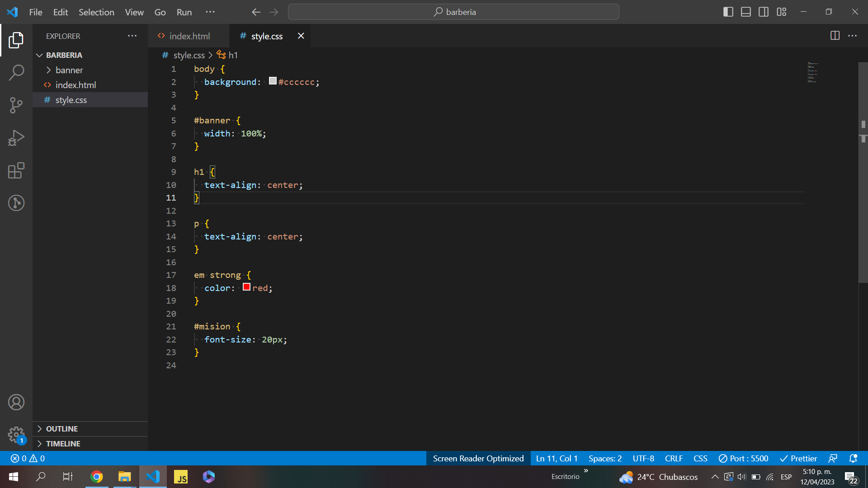Open the Extensions view

point(16,170)
